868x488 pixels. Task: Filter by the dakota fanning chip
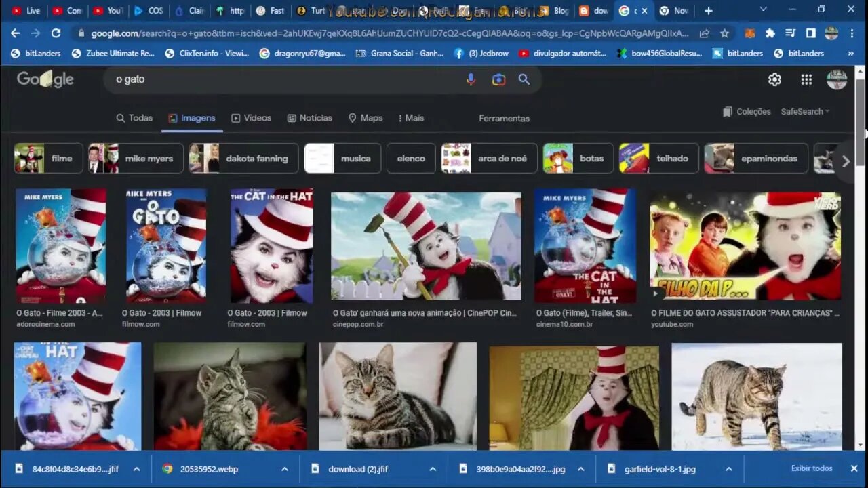[x=243, y=159]
